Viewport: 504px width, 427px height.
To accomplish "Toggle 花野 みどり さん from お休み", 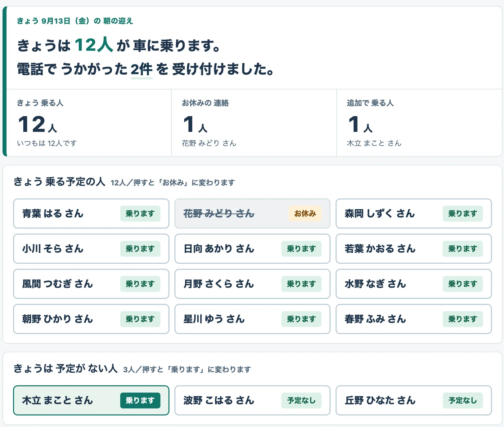I will click(x=252, y=213).
